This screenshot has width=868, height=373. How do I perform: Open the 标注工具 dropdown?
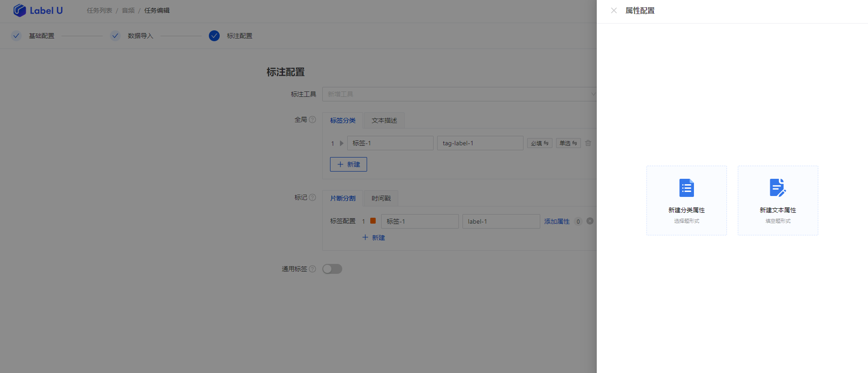(x=459, y=94)
